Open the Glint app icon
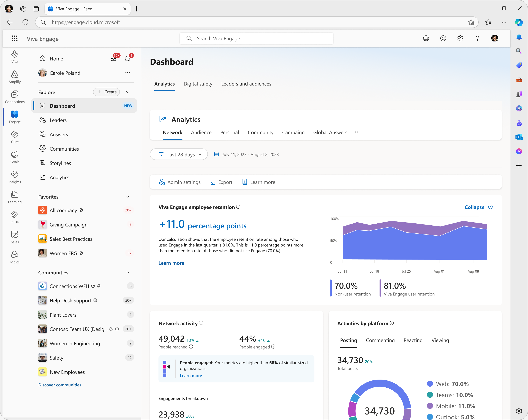Image resolution: width=528 pixels, height=420 pixels. [15, 137]
